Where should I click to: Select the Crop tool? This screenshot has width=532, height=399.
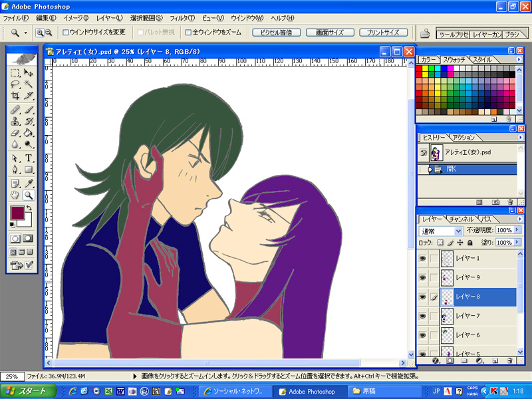coord(15,96)
